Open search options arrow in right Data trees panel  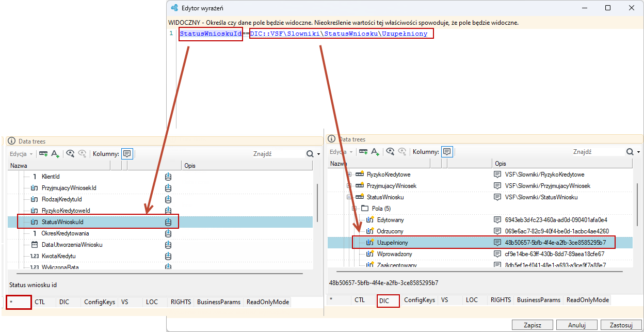pos(638,152)
